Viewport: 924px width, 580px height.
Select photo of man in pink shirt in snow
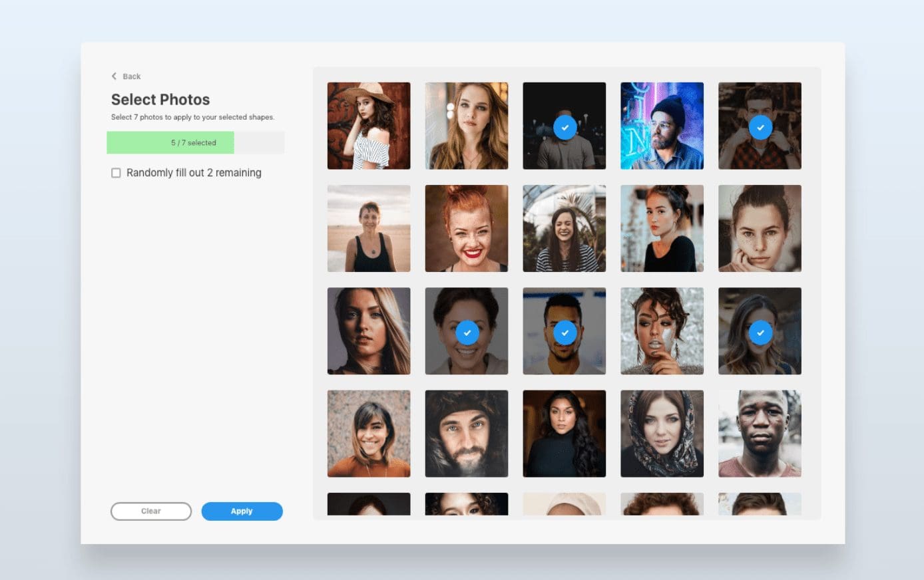(760, 434)
